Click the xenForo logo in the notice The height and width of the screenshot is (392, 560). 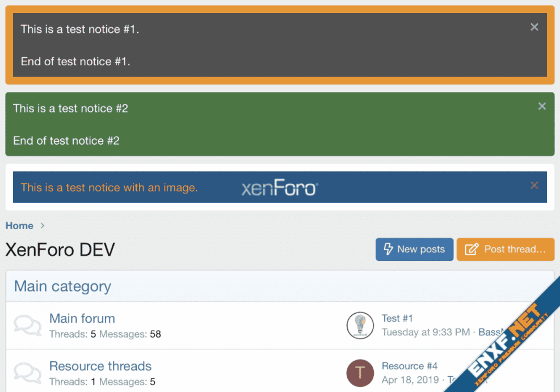[x=280, y=188]
